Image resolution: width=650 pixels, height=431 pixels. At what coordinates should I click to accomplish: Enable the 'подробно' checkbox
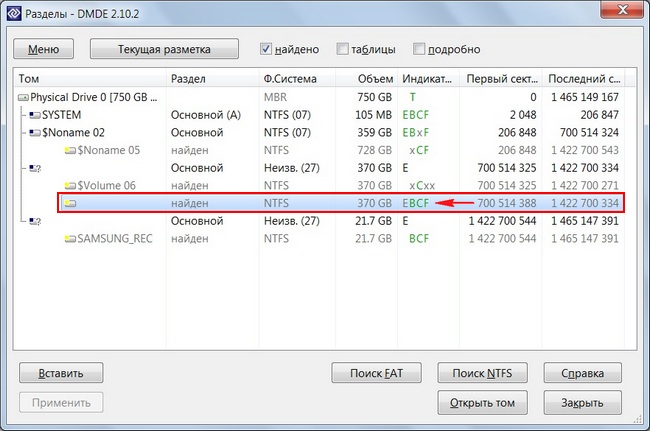(418, 49)
